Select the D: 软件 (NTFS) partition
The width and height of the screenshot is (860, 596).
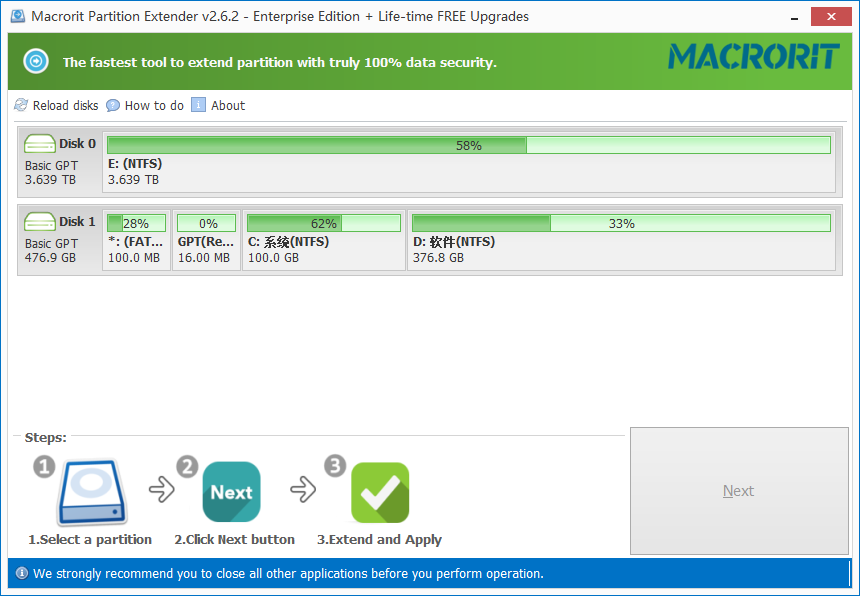click(x=621, y=240)
